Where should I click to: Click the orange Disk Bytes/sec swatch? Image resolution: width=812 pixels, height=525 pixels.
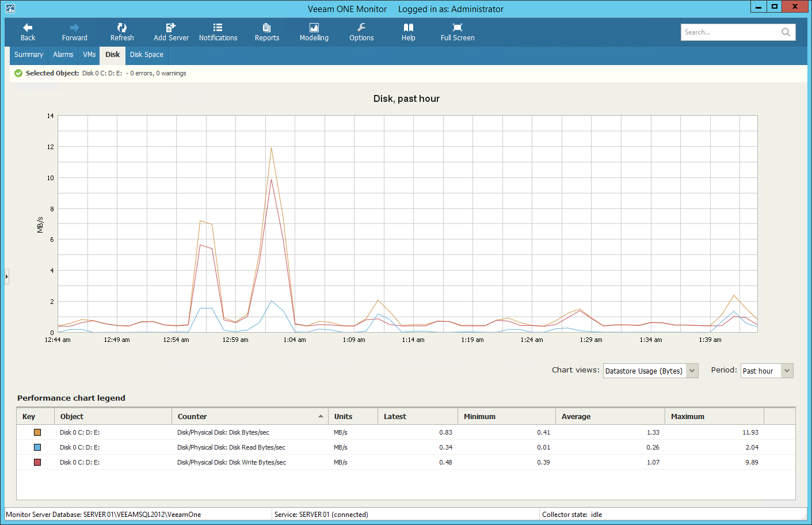pyautogui.click(x=37, y=432)
